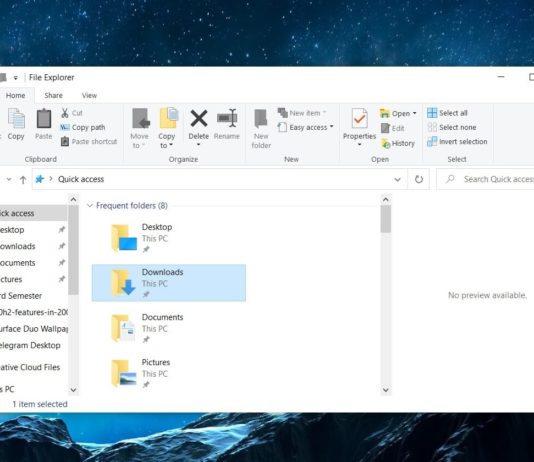Click the Edit icon in Open group
The width and height of the screenshot is (534, 462).
tap(385, 128)
